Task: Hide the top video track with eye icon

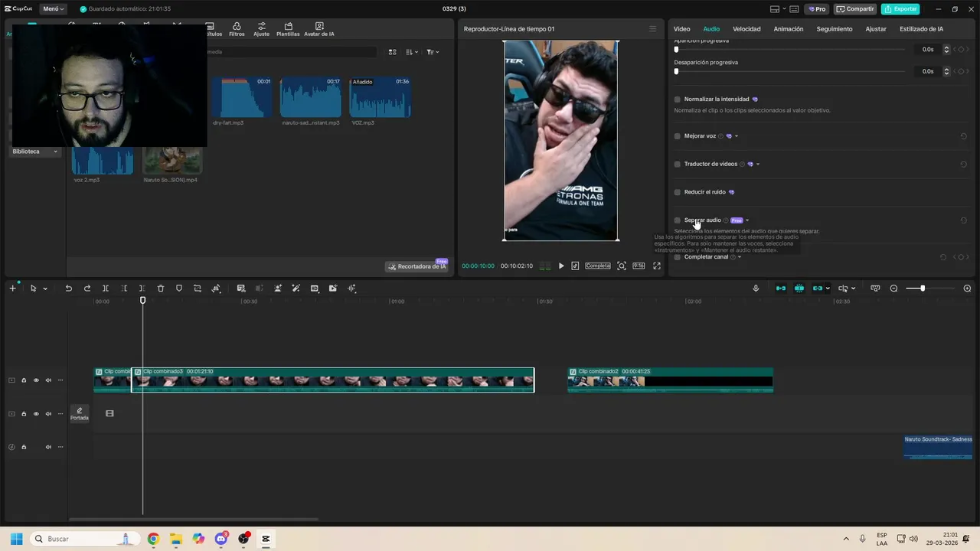Action: click(x=36, y=380)
